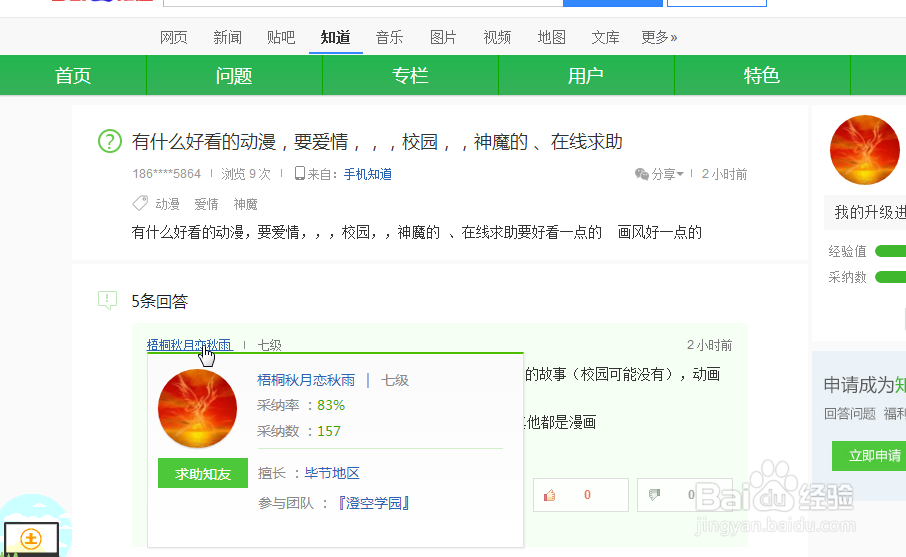This screenshot has height=557, width=906.
Task: Click the blue search button
Action: pyautogui.click(x=612, y=3)
